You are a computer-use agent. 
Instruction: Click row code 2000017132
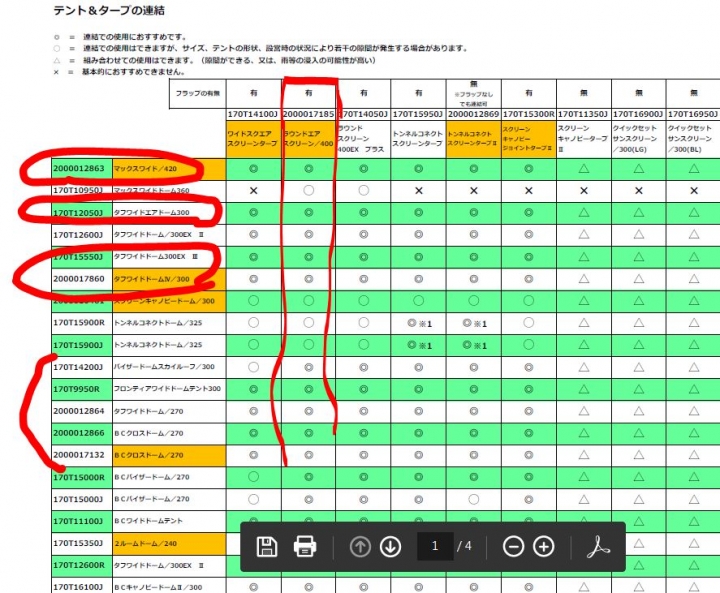(79, 455)
